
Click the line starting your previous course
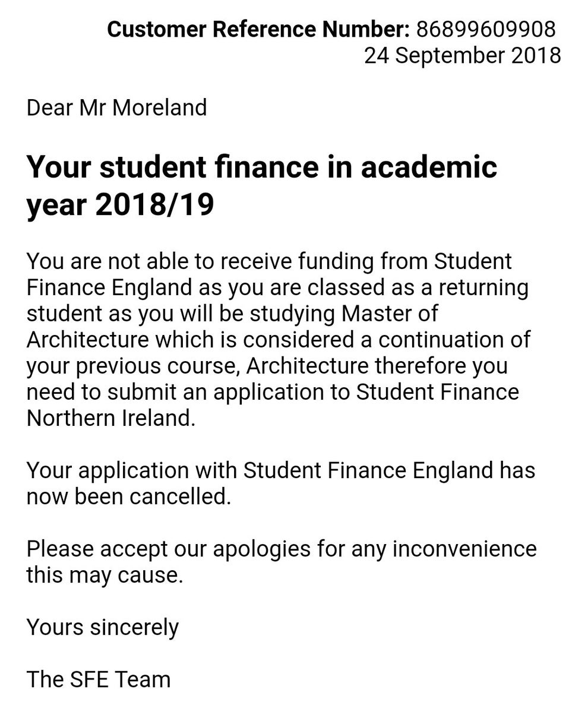point(266,366)
